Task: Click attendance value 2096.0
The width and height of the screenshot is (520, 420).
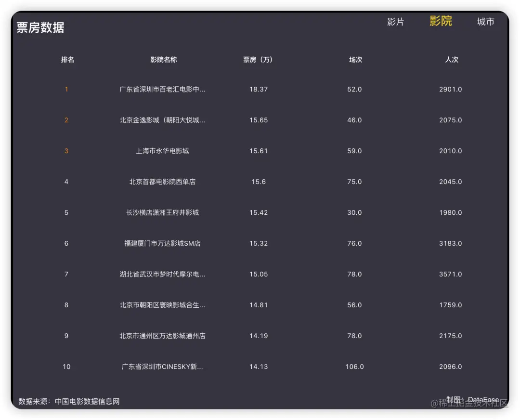Action: point(450,367)
